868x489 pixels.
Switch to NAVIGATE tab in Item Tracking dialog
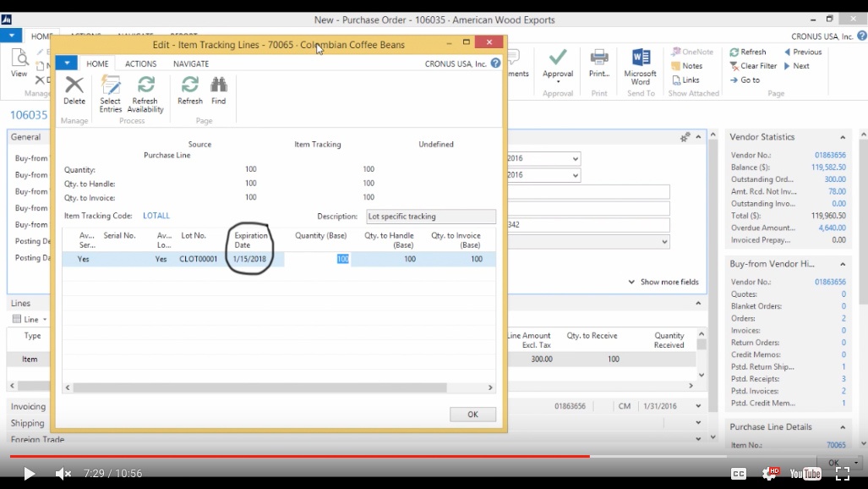[x=191, y=63]
